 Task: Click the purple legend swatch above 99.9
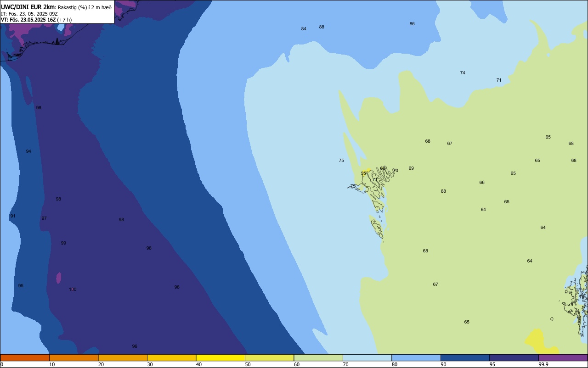[x=563, y=357]
